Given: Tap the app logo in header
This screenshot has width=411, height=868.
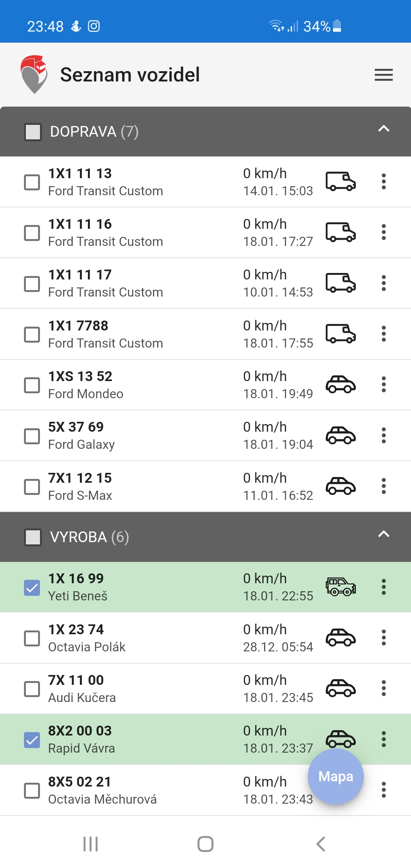Looking at the screenshot, I should point(34,75).
